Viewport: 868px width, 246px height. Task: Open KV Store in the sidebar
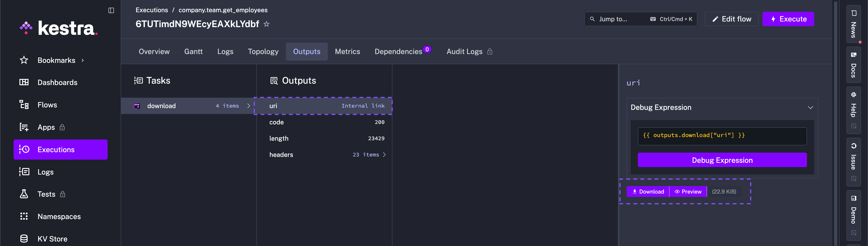(x=52, y=239)
